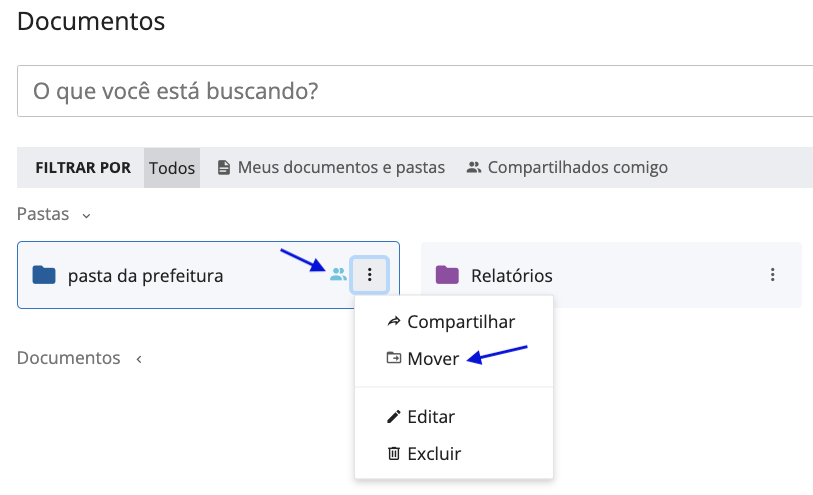This screenshot has height=495, width=813.
Task: Open the three-dot menu for pasta da prefeitura
Action: 370,275
